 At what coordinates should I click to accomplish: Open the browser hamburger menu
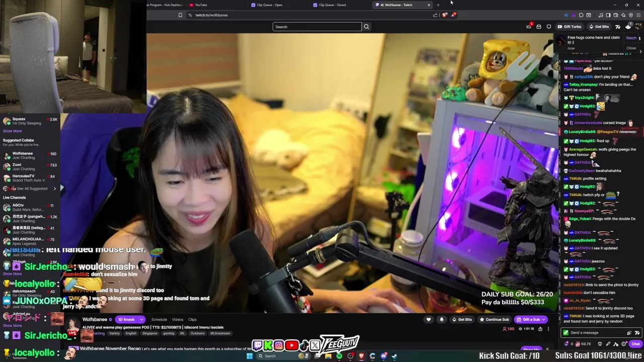(639, 15)
